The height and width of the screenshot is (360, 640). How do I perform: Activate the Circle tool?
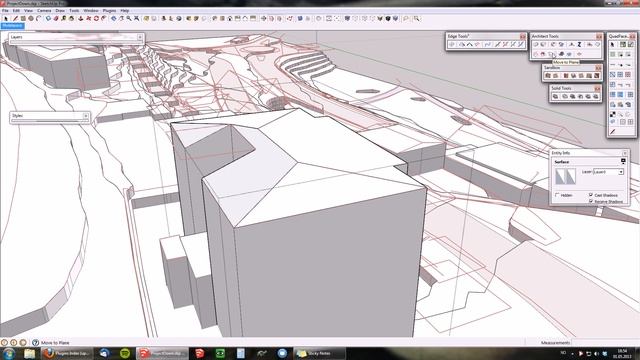(31, 18)
